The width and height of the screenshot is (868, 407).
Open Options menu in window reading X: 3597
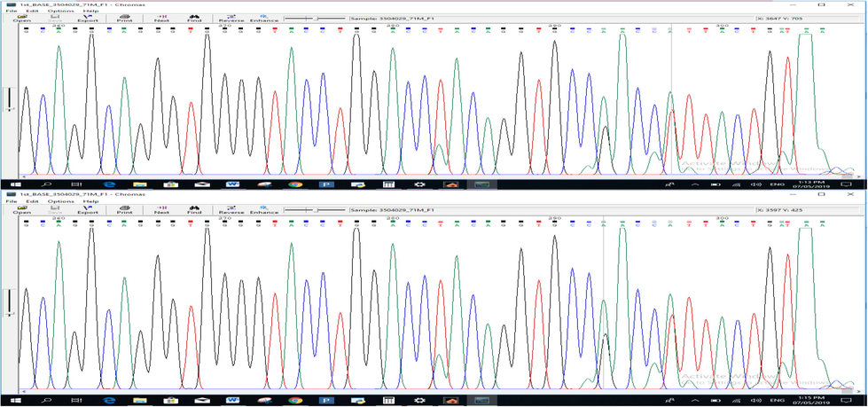(59, 201)
